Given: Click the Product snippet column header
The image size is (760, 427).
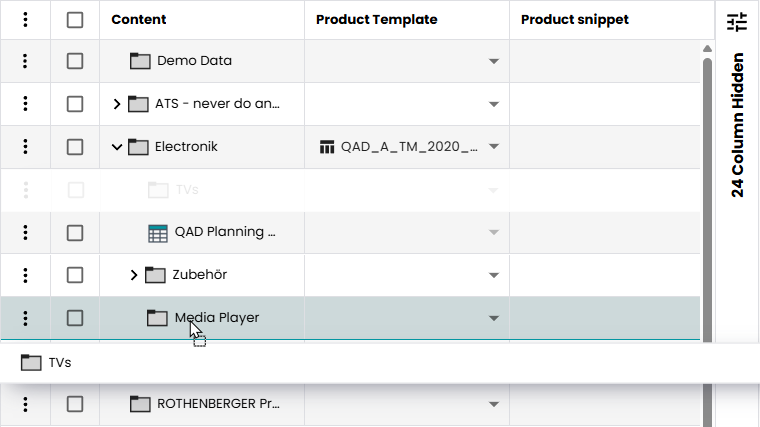Looking at the screenshot, I should [x=575, y=20].
